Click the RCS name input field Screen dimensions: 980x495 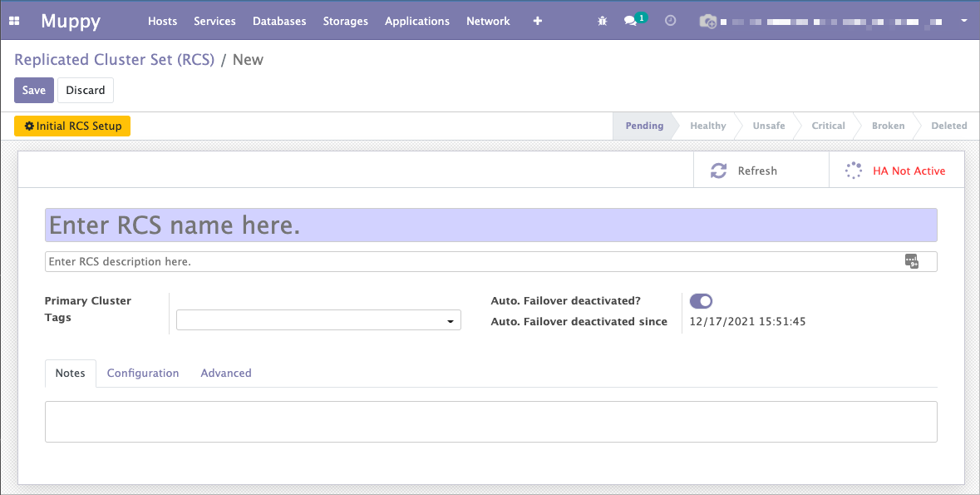pos(490,225)
